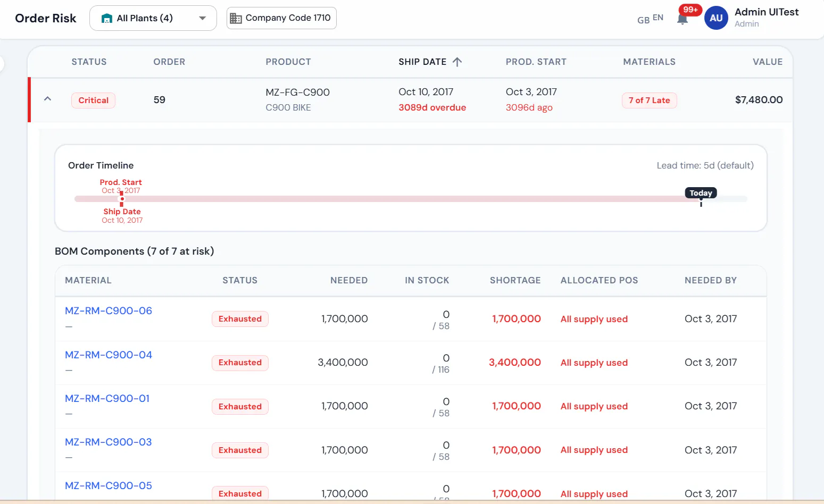Click All supply used for MZ-RM-C900-01
Screen dimensions: 824x504
coord(594,406)
